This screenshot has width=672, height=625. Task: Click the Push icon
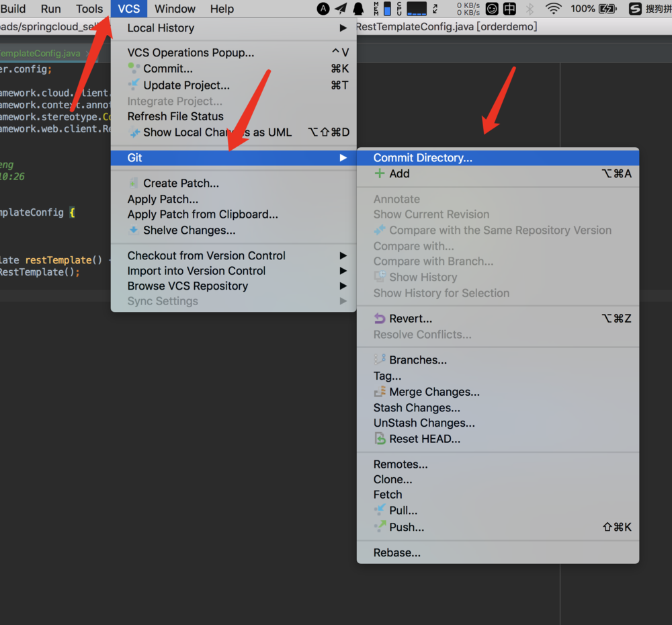380,526
